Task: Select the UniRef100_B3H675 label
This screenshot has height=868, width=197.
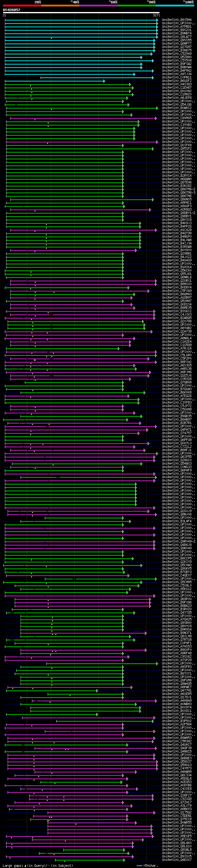Action: pyautogui.click(x=177, y=50)
